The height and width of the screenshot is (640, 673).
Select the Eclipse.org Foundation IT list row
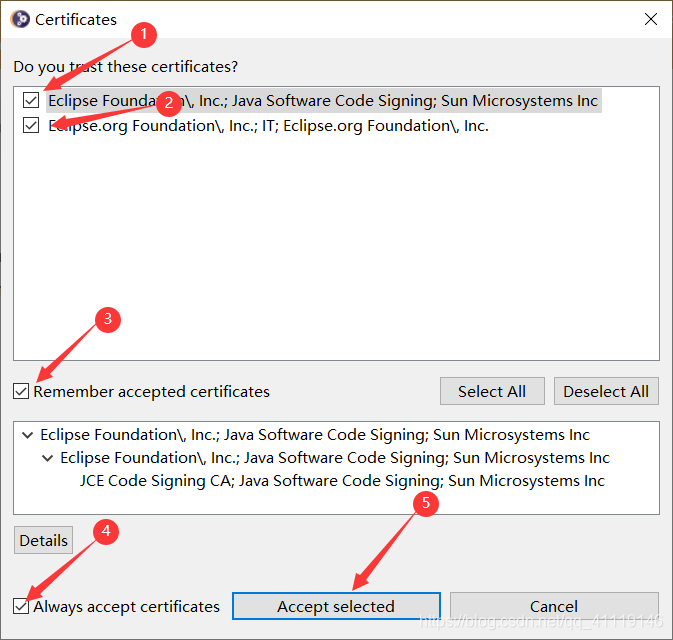[x=268, y=126]
